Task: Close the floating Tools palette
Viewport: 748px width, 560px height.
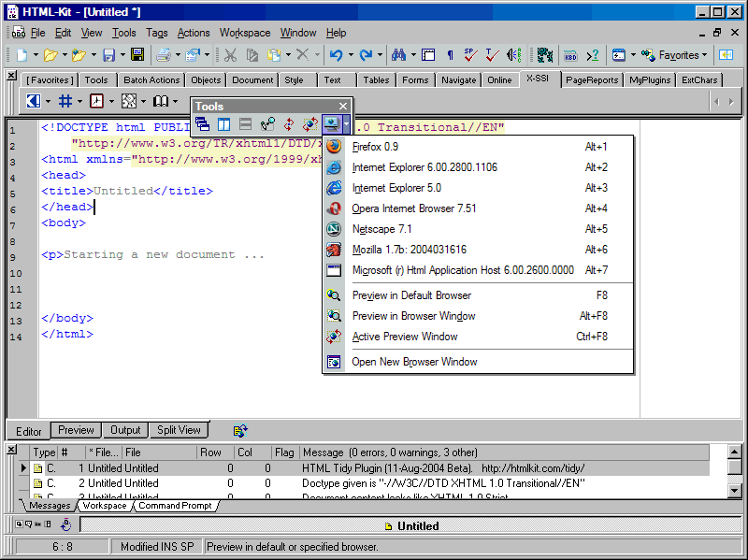Action: 343,106
